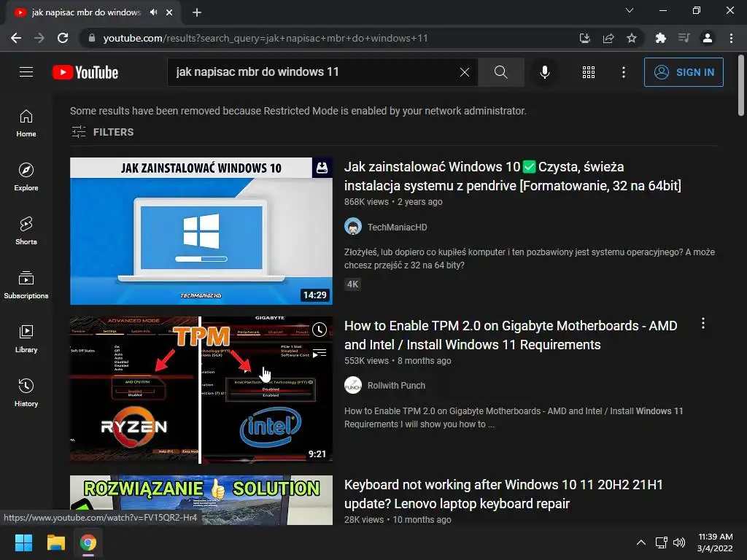Open the TPM Ryzen Intel video thumbnail
This screenshot has height=560, width=747.
[201, 390]
